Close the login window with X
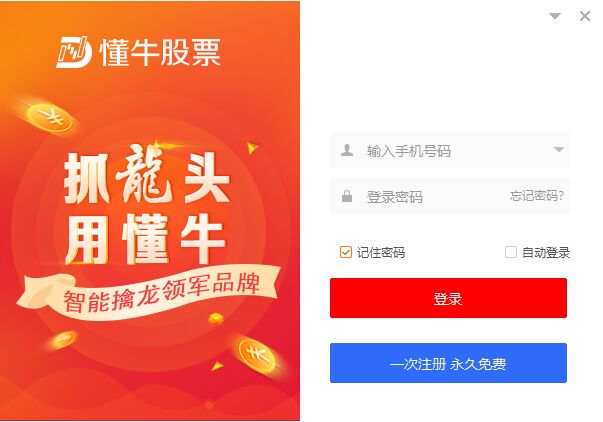 [585, 16]
